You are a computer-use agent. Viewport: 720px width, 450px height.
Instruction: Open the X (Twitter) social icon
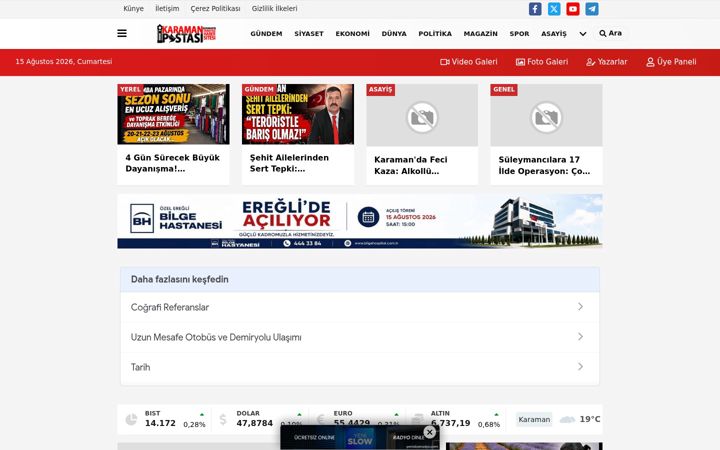tap(554, 9)
